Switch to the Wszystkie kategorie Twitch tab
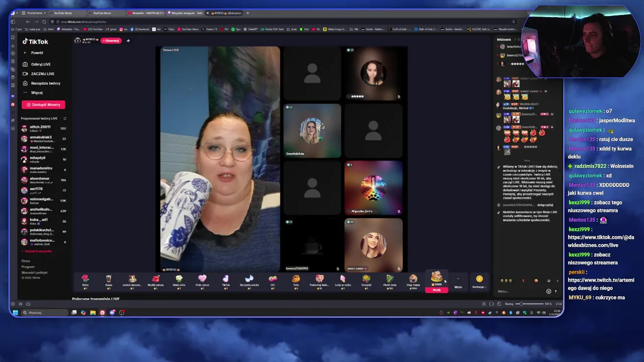Image resolution: width=644 pixels, height=362 pixels. click(x=185, y=13)
